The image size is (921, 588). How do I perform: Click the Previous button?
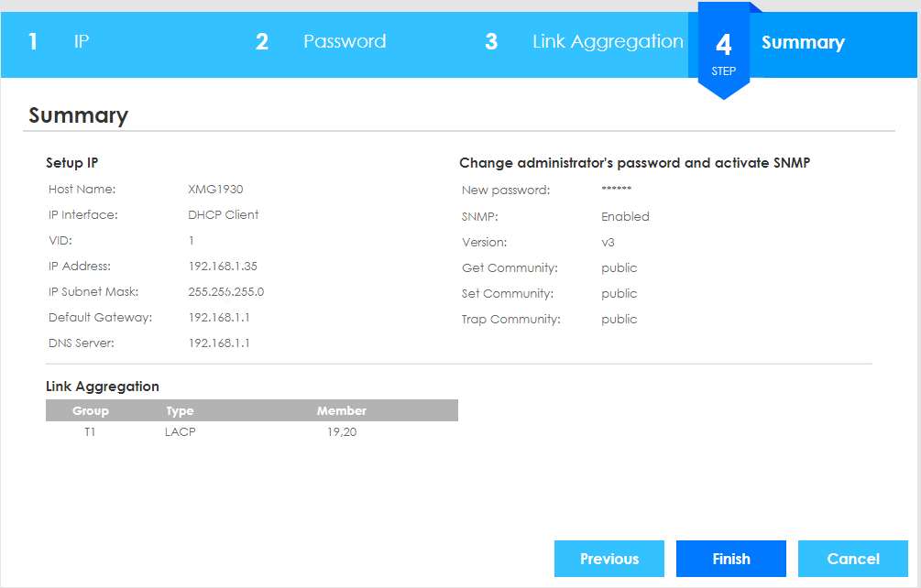[x=609, y=559]
